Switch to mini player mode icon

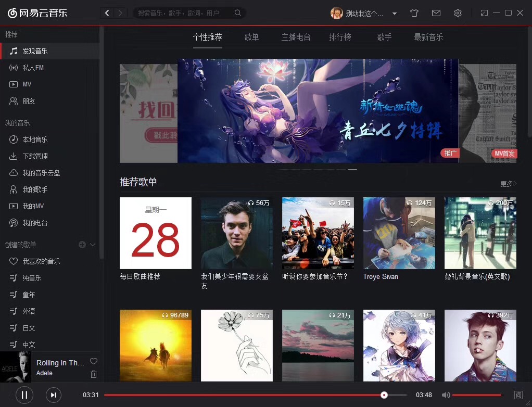[484, 13]
